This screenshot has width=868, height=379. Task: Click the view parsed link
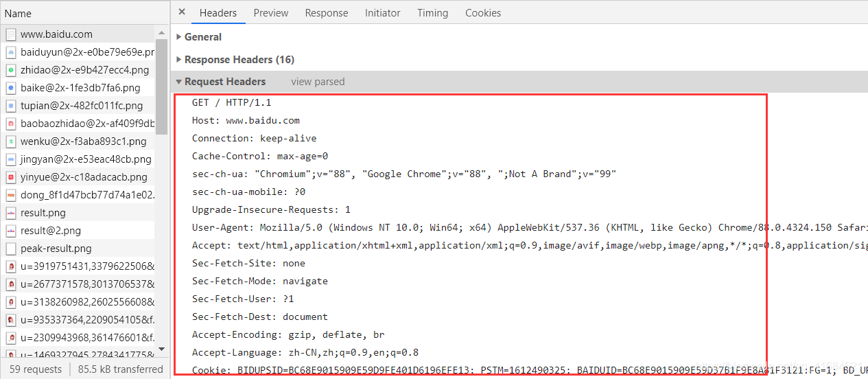point(318,82)
